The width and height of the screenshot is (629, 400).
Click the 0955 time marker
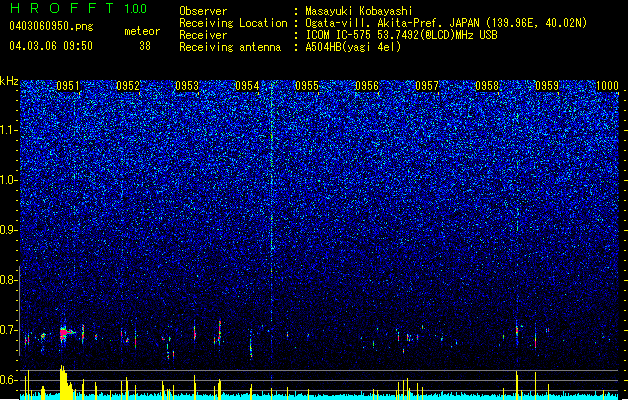click(x=307, y=86)
